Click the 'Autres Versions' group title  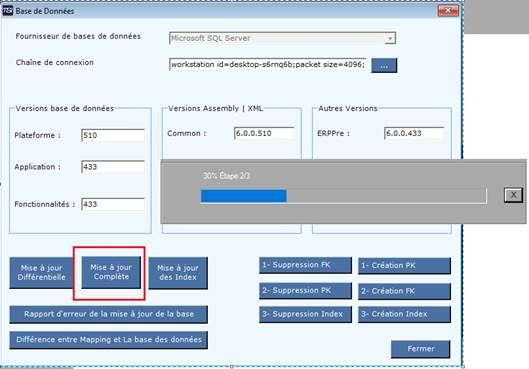(x=348, y=108)
